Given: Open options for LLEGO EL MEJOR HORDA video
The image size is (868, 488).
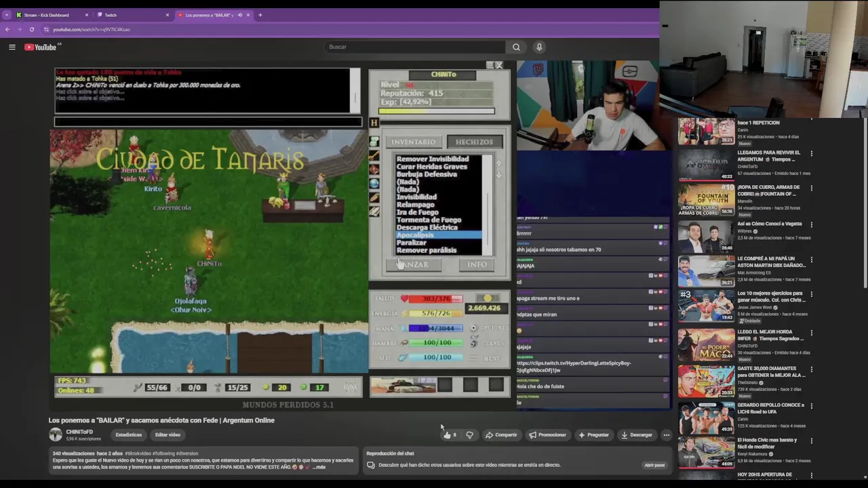Looking at the screenshot, I should coord(811,332).
